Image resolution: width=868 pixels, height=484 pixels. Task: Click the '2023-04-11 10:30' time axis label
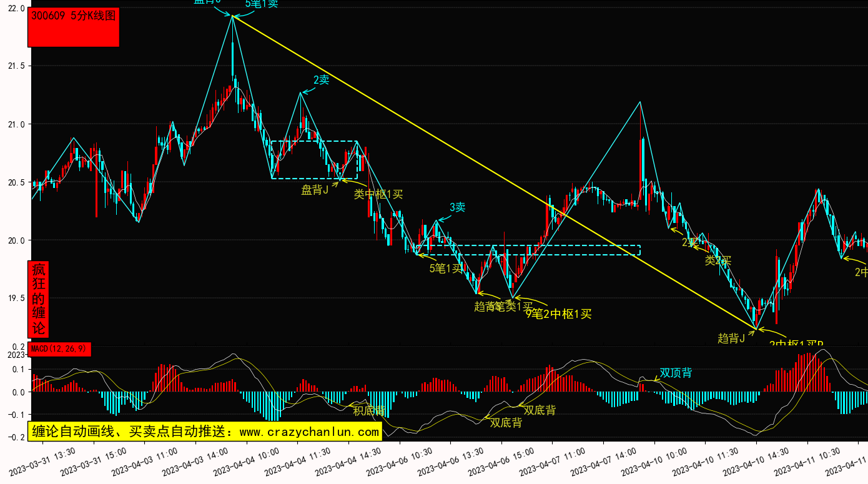tap(807, 461)
